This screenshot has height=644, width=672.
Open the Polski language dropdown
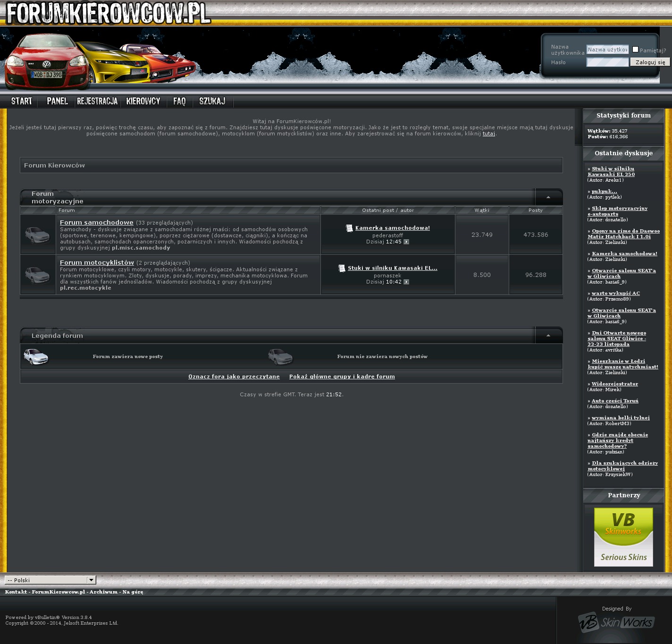pyautogui.click(x=50, y=580)
